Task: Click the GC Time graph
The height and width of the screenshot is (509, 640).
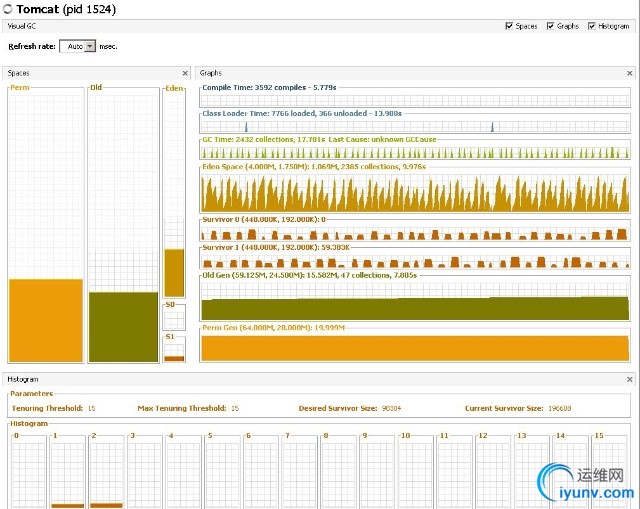Action: coord(415,152)
